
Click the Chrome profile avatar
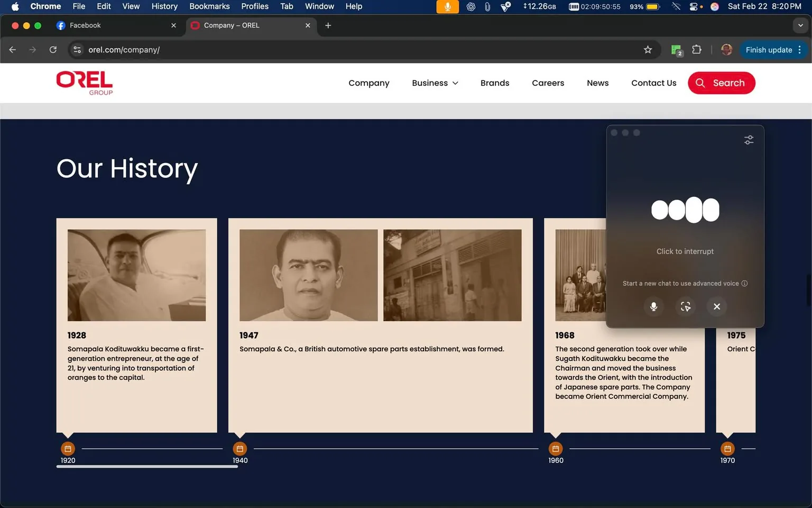click(x=726, y=49)
